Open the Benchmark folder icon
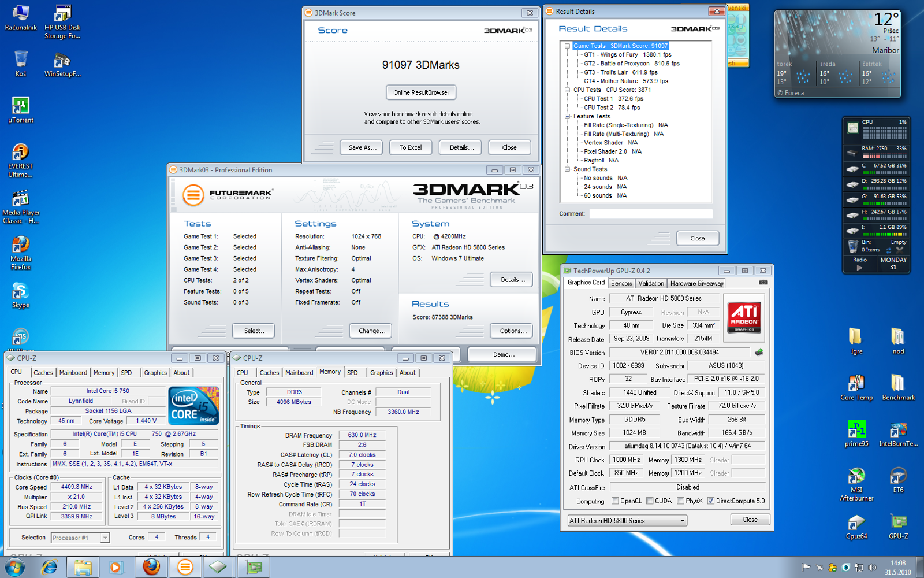 [x=898, y=387]
